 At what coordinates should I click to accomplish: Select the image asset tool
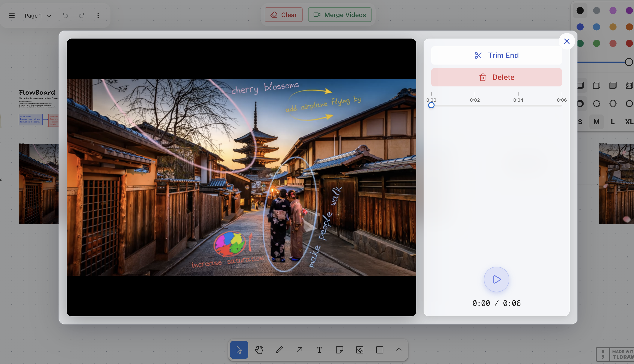tap(359, 350)
